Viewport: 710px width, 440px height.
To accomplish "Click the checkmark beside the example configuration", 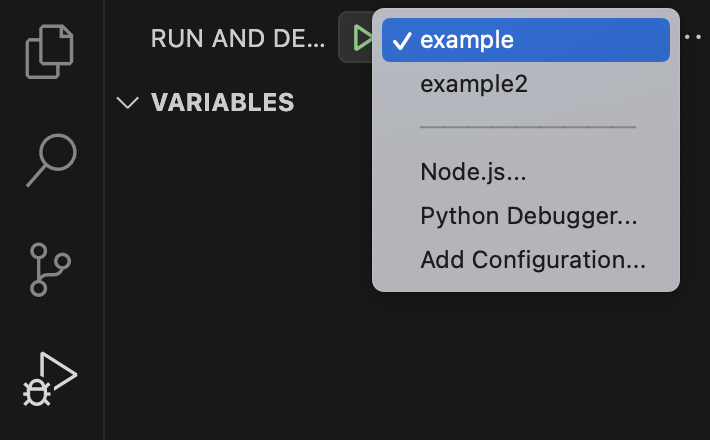I will [x=402, y=41].
